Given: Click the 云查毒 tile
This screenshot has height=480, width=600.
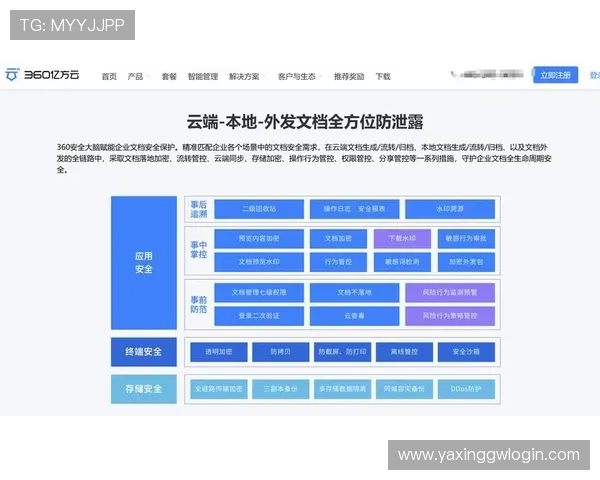Looking at the screenshot, I should [354, 316].
